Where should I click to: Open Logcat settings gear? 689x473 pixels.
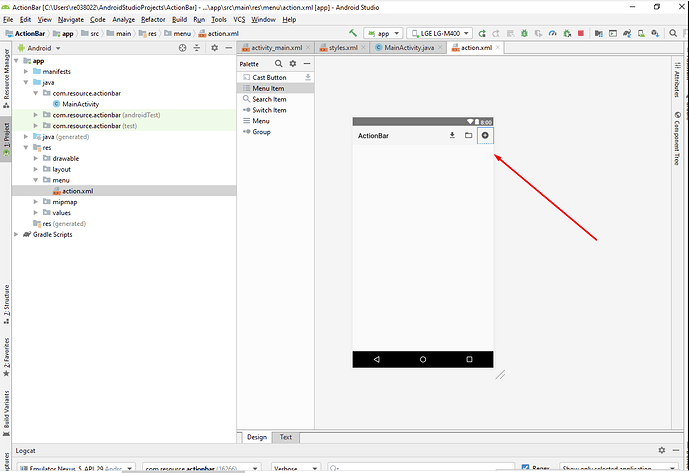point(662,450)
